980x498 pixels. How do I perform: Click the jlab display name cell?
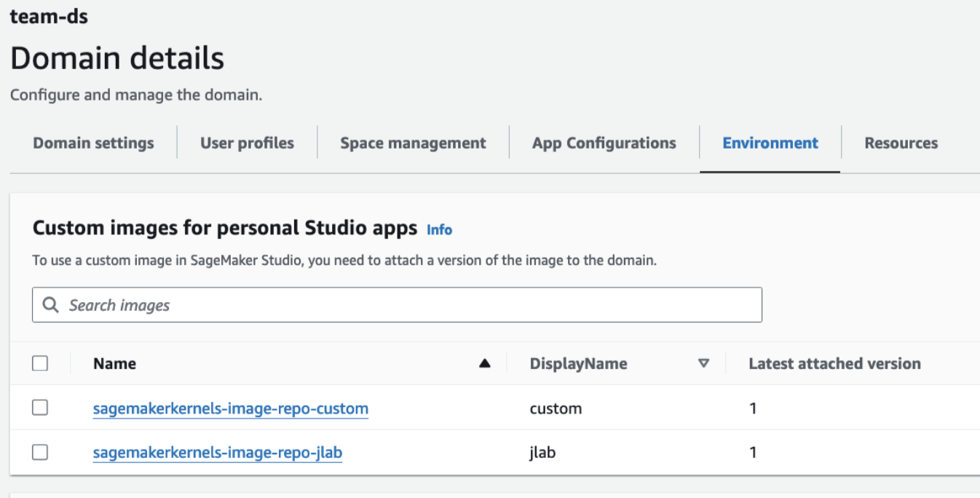pyautogui.click(x=543, y=452)
